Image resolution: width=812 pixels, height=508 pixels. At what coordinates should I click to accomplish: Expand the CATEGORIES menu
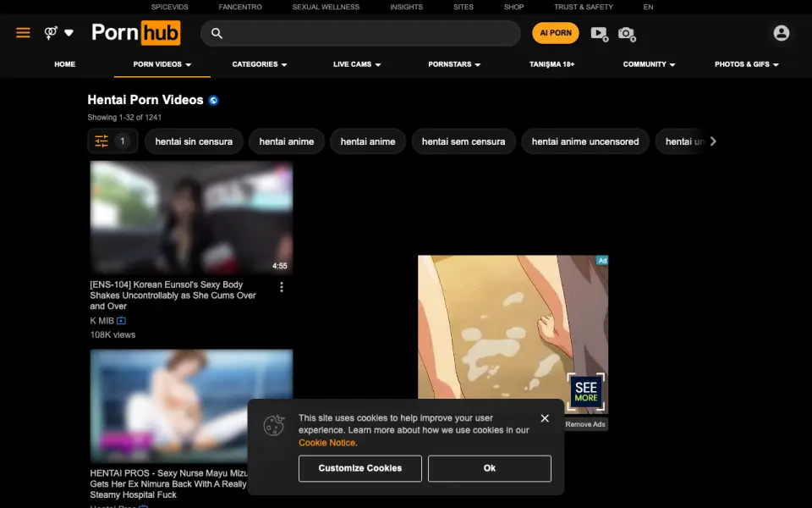pos(260,64)
